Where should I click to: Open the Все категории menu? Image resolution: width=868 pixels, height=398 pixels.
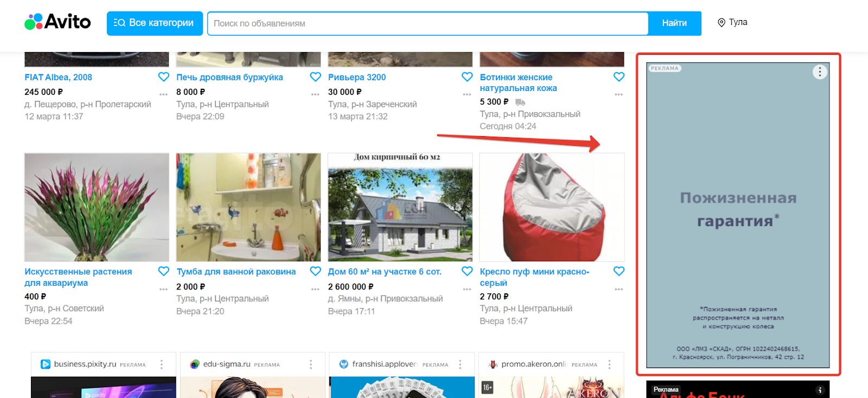(x=155, y=23)
